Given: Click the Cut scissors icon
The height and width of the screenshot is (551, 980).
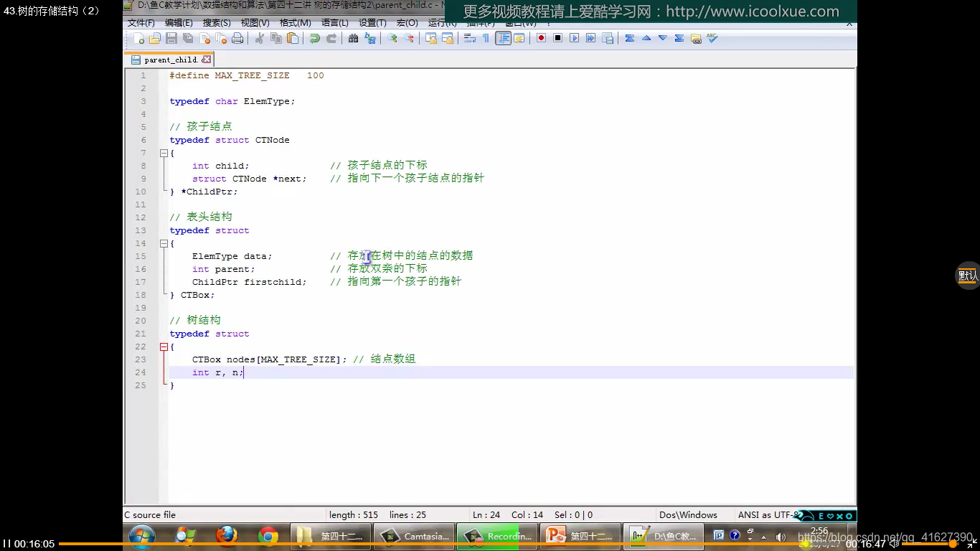Looking at the screenshot, I should [x=260, y=39].
